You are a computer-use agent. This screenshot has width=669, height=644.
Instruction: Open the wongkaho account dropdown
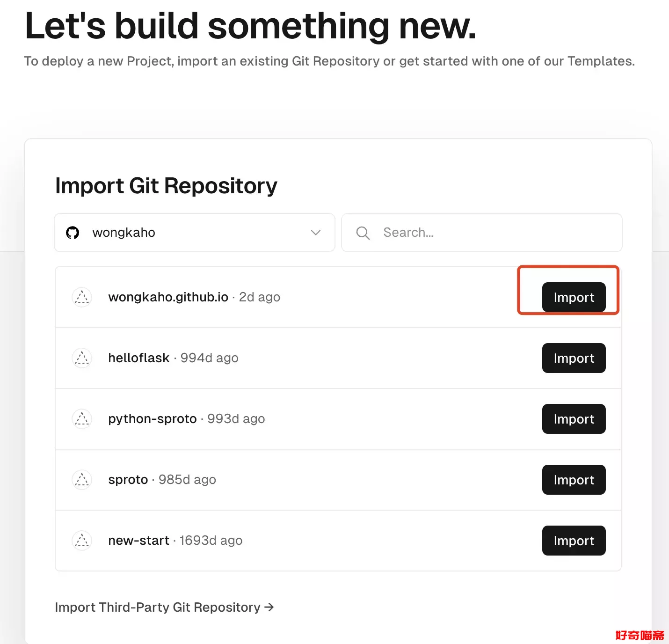194,233
